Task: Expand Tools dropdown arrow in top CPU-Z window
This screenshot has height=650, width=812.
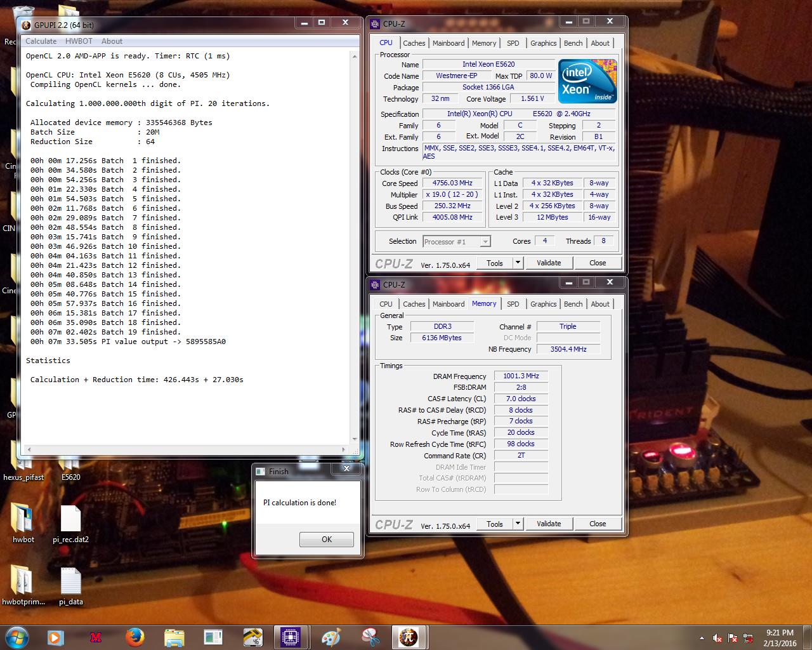Action: 518,263
